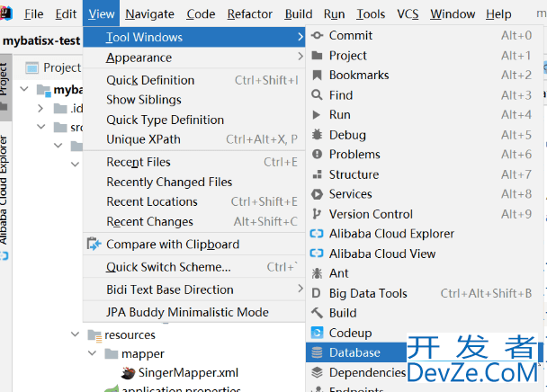Open the Navigate menu
This screenshot has width=547, height=392.
tap(149, 14)
